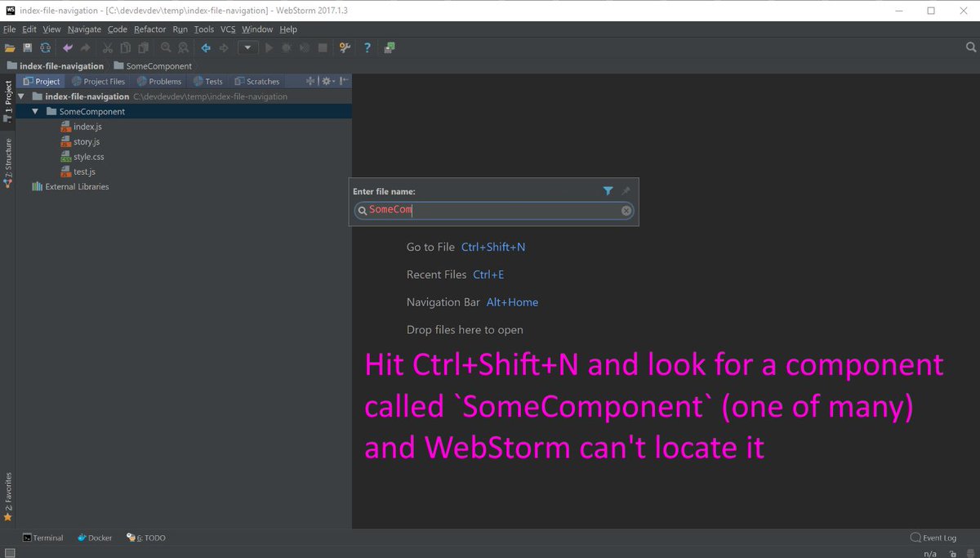Click the Cut scissors icon
The width and height of the screenshot is (980, 558).
coord(107,48)
